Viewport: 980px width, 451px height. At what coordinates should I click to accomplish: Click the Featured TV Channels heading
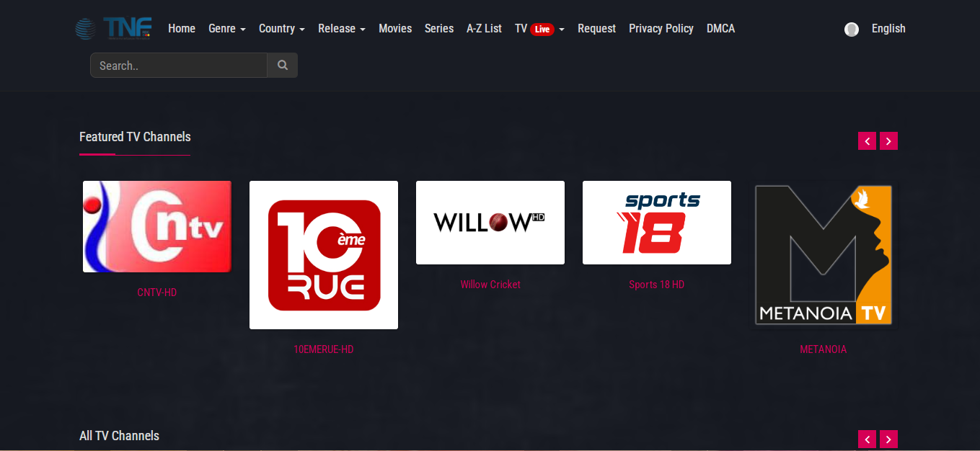(x=135, y=137)
